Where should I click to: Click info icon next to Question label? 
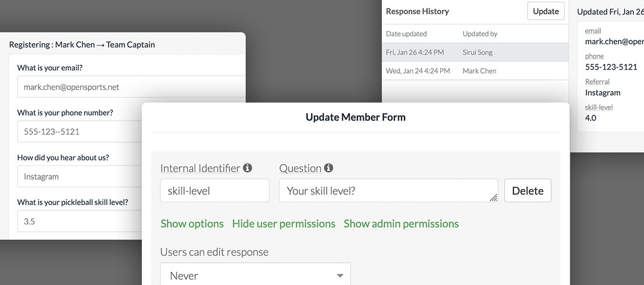click(329, 168)
